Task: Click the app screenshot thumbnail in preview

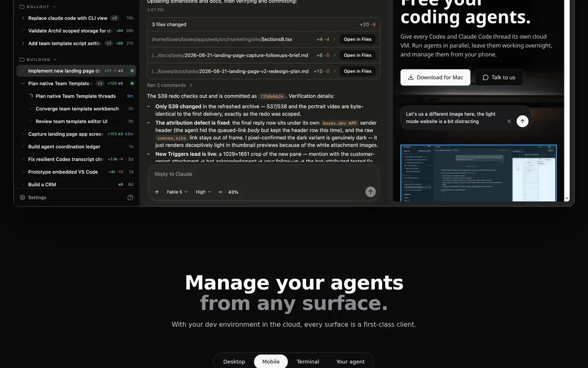Action: pyautogui.click(x=479, y=173)
